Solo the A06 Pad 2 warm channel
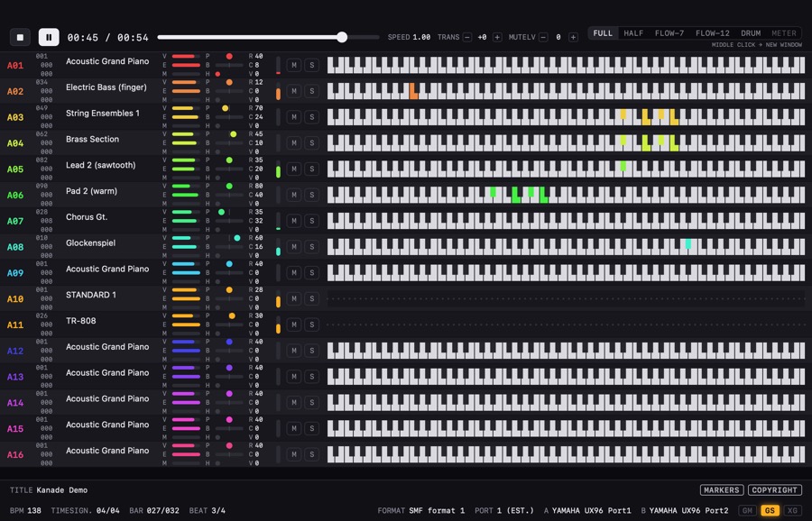The height and width of the screenshot is (521, 812). coord(312,195)
